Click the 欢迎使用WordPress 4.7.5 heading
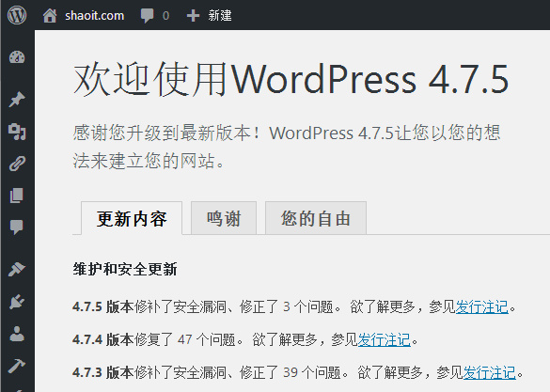This screenshot has width=550, height=392. pos(291,79)
